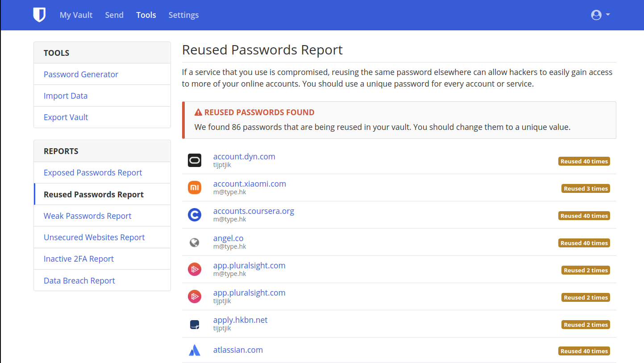Click username tijptjik under account.dyn.com
This screenshot has width=644, height=363.
pos(222,165)
